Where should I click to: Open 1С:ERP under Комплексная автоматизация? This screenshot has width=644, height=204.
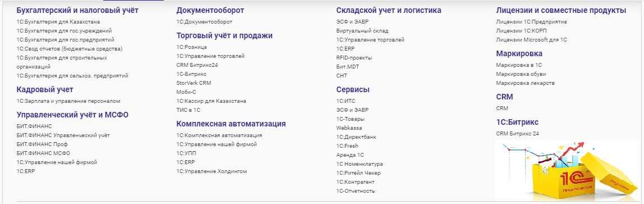[x=186, y=162]
